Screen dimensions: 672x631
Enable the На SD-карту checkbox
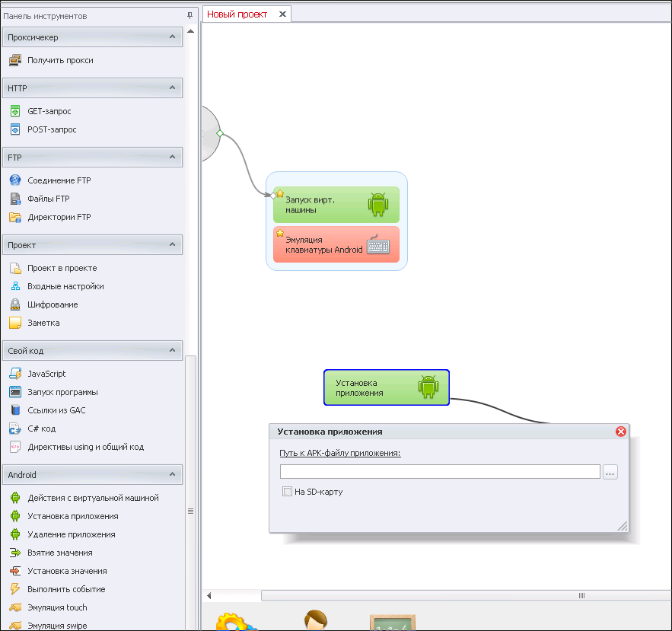click(287, 492)
